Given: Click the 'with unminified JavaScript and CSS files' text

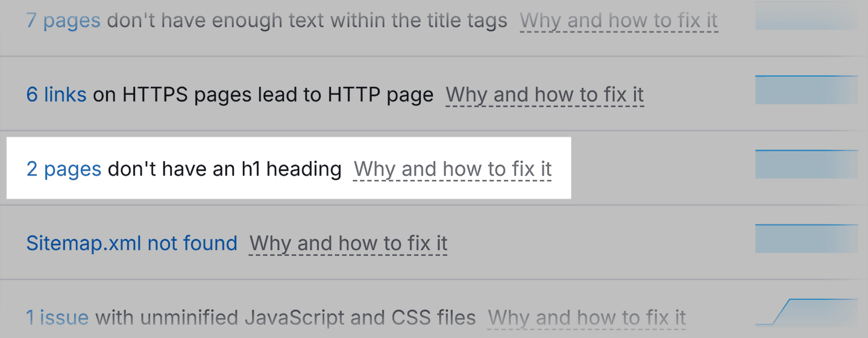Looking at the screenshot, I should click(x=286, y=317).
